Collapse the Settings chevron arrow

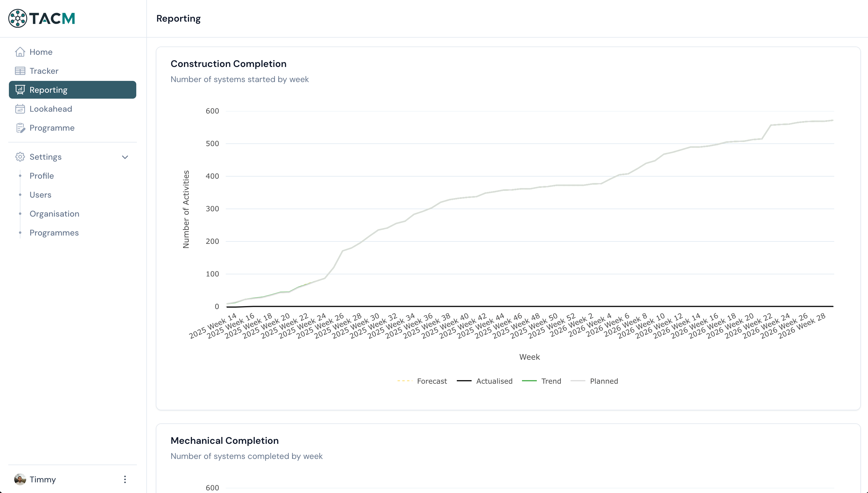click(125, 157)
